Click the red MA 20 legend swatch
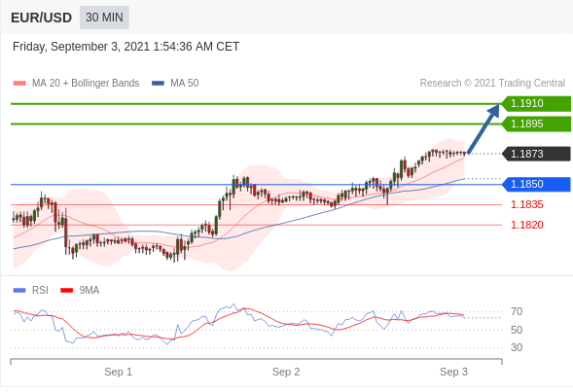573x392 pixels. [x=19, y=84]
